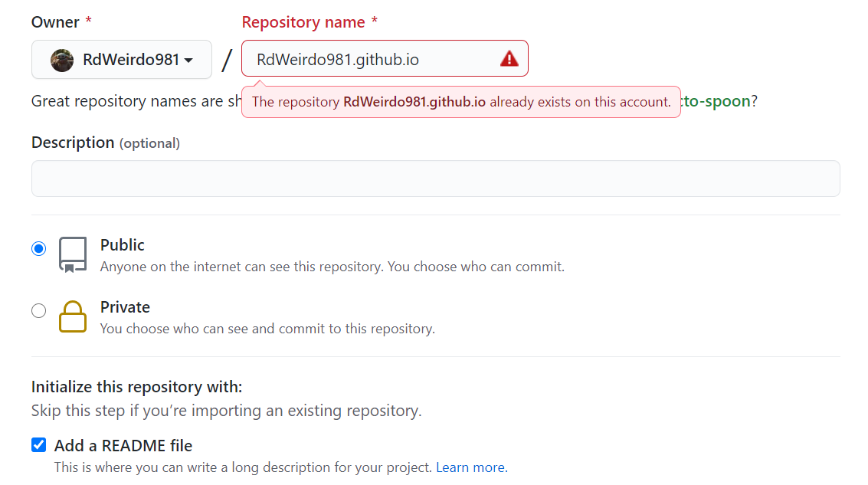Click inside the Description field
The image size is (868, 485).
(x=435, y=178)
